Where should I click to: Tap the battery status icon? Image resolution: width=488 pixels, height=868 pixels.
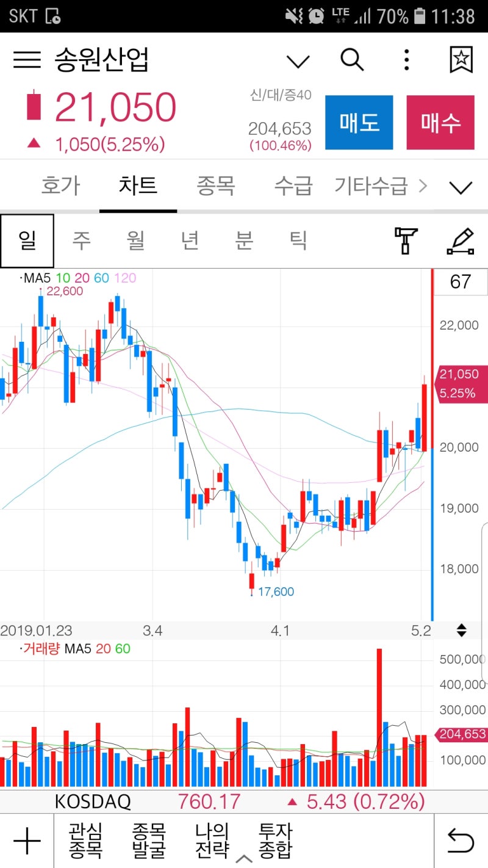[419, 16]
